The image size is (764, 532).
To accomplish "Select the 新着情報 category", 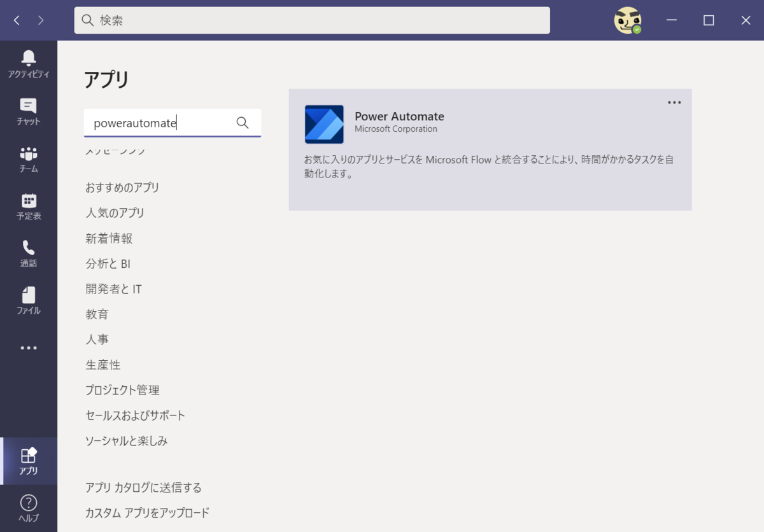I will click(x=109, y=238).
